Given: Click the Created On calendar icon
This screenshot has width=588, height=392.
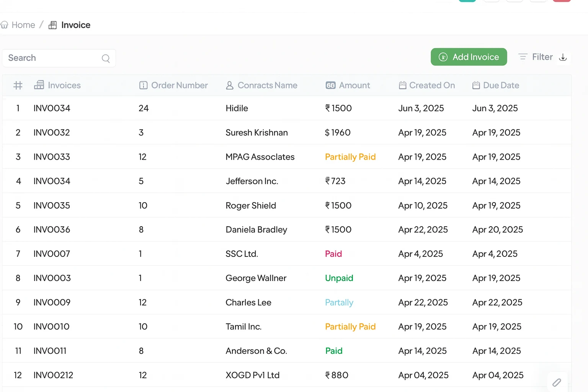Looking at the screenshot, I should 402,85.
